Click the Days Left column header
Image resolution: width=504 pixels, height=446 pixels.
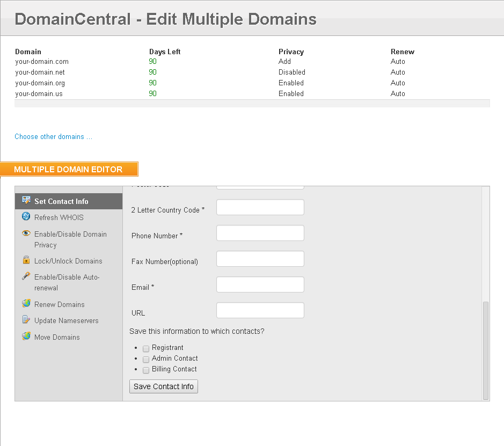tap(165, 52)
